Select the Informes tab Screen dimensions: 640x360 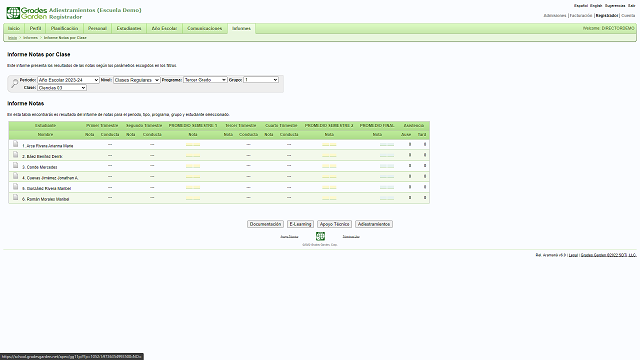241,28
